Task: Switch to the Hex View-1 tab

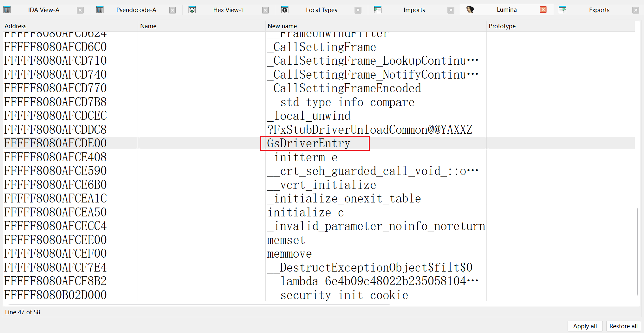Action: (x=228, y=10)
